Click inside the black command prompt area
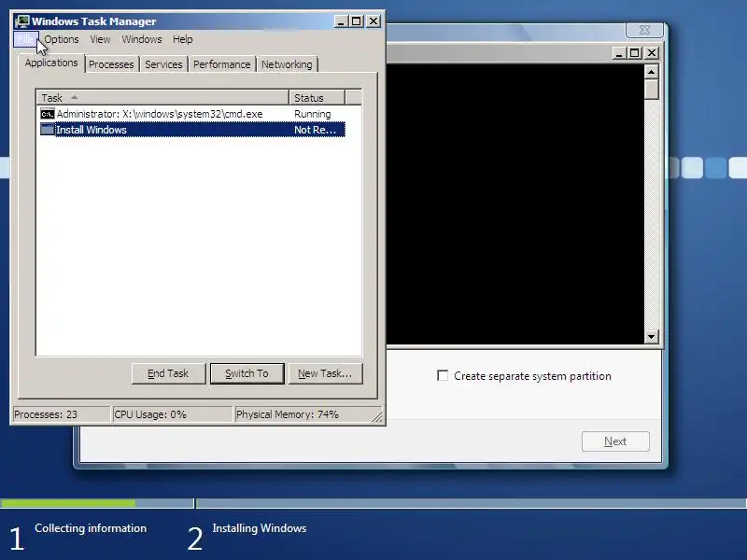Image resolution: width=747 pixels, height=560 pixels. 514,203
